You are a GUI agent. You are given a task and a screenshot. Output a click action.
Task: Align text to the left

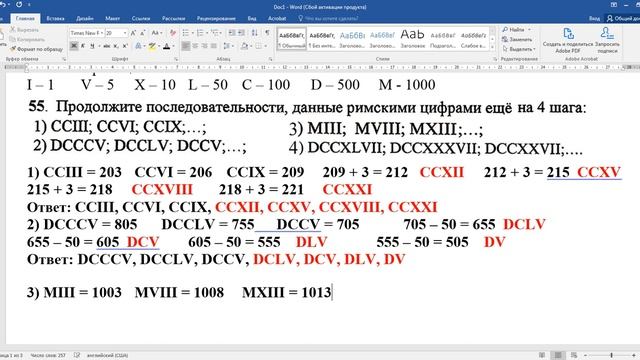pos(186,46)
